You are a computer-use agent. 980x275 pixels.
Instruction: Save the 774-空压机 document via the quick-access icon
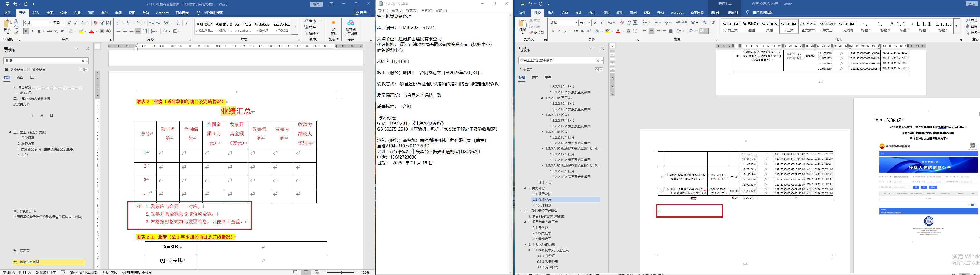click(x=7, y=4)
